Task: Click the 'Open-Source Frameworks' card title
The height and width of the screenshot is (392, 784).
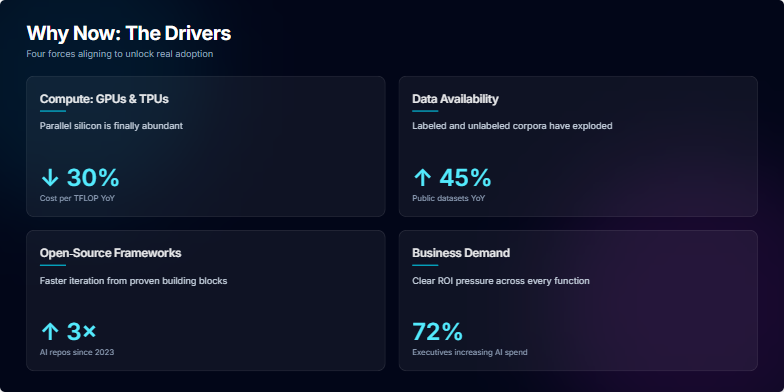Action: 110,253
